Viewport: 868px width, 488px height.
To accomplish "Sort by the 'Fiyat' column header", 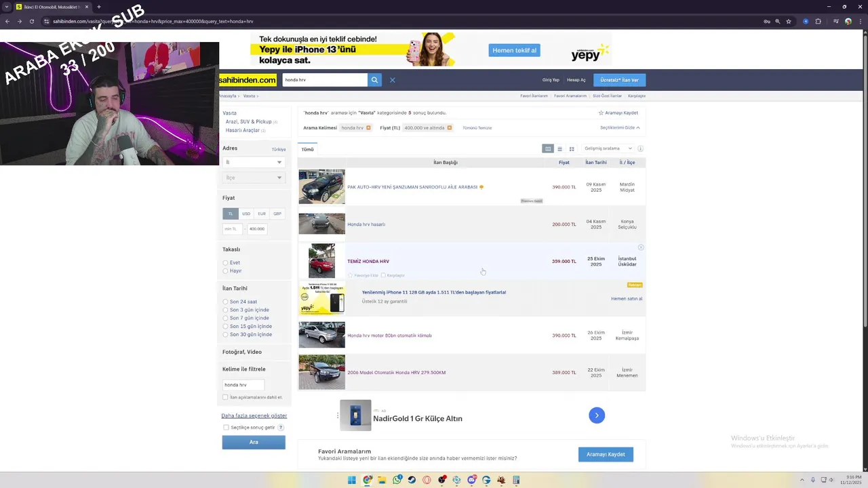I will (564, 163).
